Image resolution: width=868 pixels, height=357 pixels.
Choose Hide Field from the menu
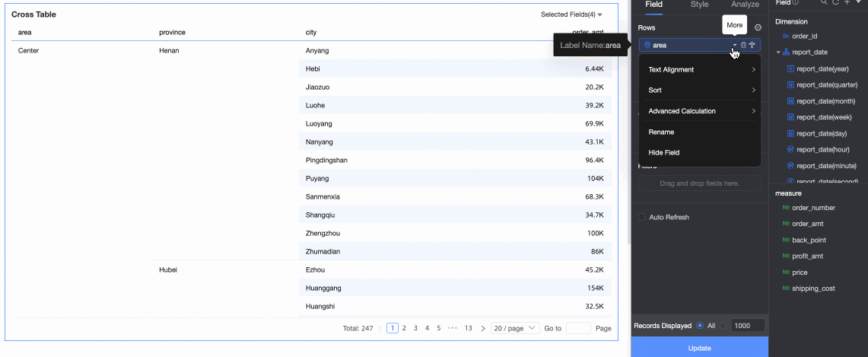(664, 152)
